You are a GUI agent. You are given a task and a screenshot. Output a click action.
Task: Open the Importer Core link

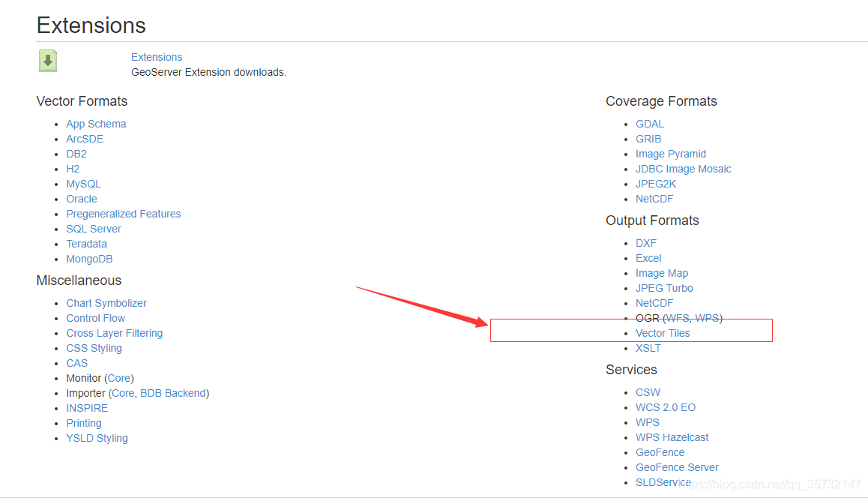(123, 393)
